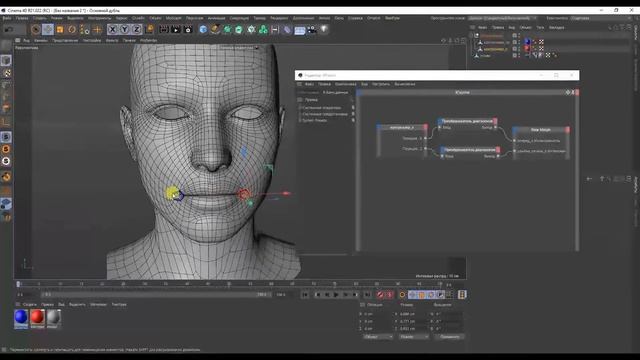This screenshot has width=640, height=360.
Task: Select the Move tool in the top toolbar
Action: (x=48, y=29)
